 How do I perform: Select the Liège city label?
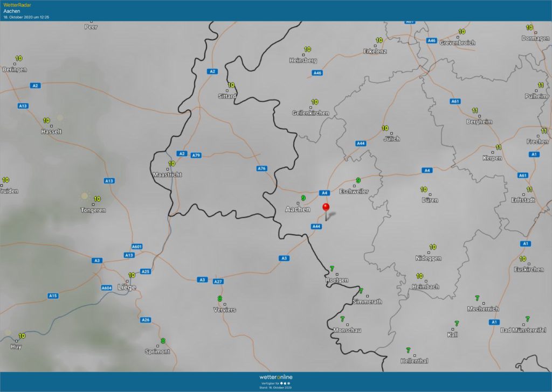[x=127, y=288]
